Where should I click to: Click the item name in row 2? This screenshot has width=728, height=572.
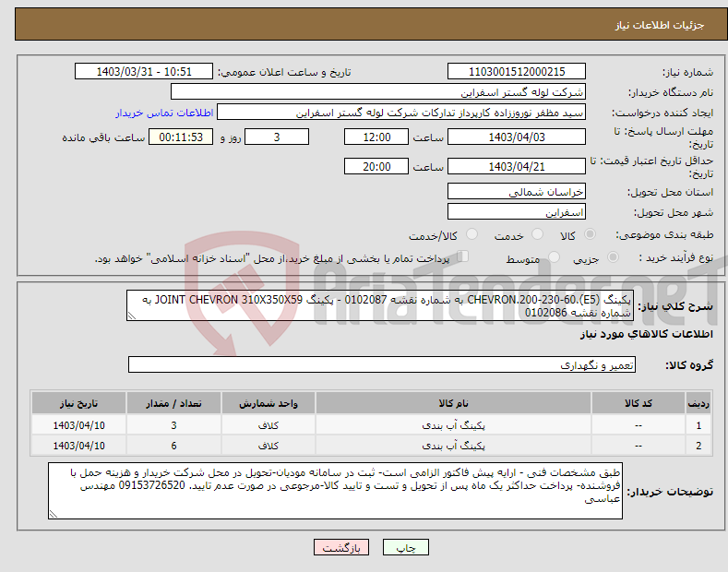point(453,446)
